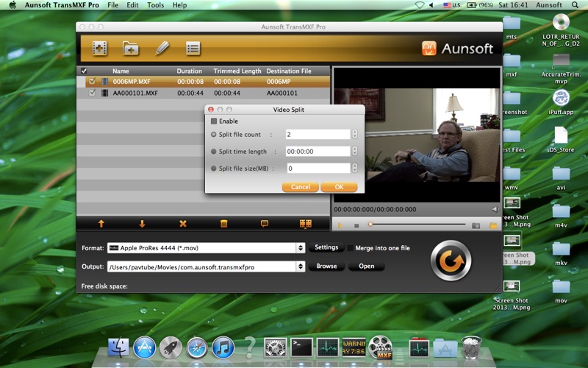Open the Edit menu

(132, 5)
